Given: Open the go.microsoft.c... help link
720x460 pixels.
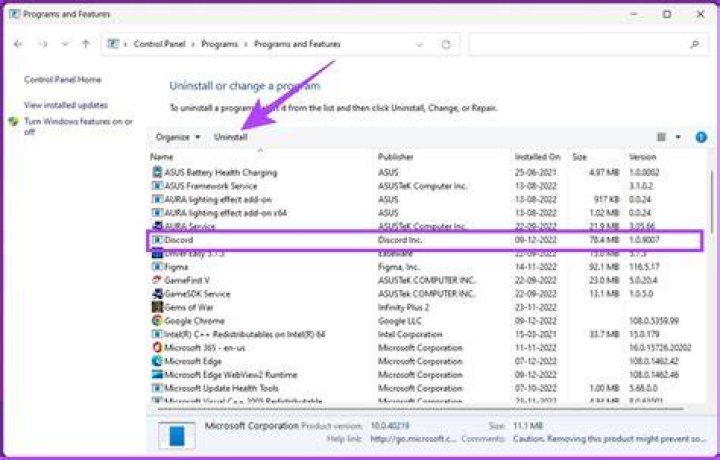Looking at the screenshot, I should coord(413,439).
